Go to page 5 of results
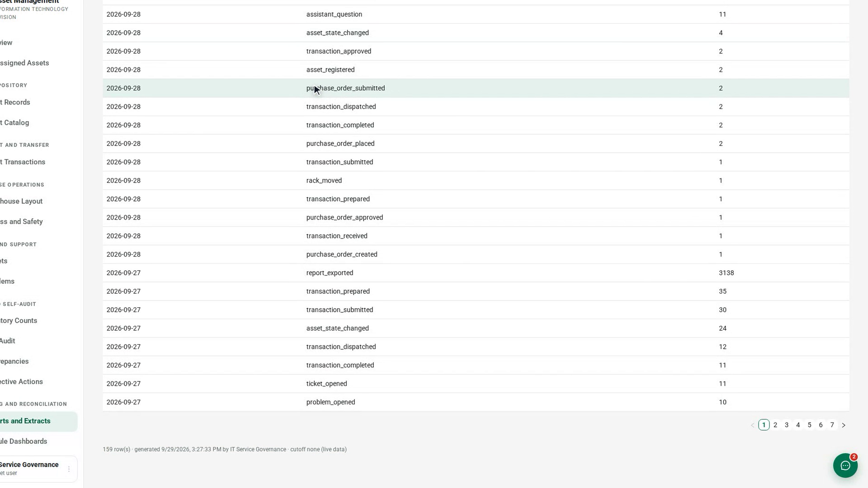The height and width of the screenshot is (488, 868). pyautogui.click(x=810, y=425)
